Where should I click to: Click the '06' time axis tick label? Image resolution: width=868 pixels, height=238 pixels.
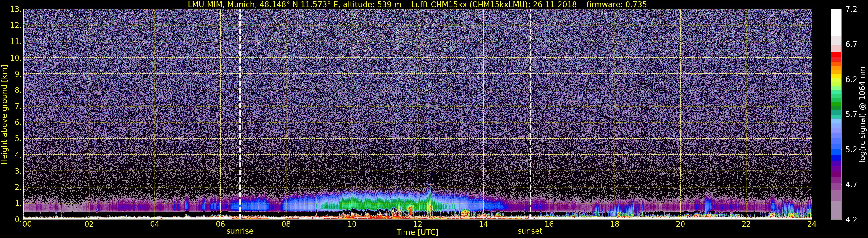click(220, 224)
